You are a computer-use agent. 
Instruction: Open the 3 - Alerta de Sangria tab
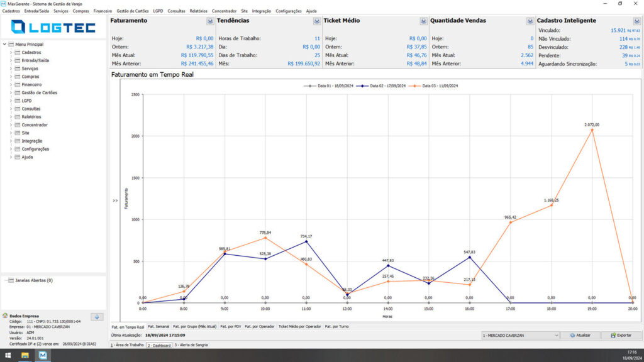pyautogui.click(x=191, y=345)
